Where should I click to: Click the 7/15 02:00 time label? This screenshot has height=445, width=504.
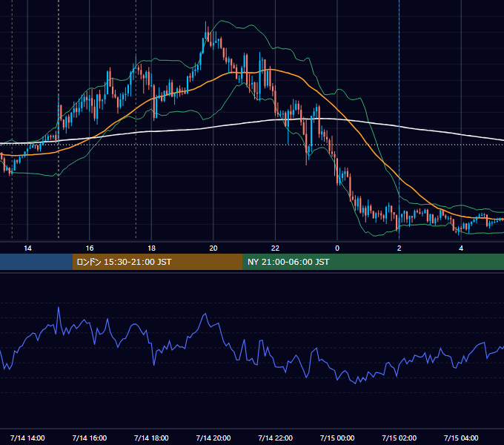click(399, 438)
